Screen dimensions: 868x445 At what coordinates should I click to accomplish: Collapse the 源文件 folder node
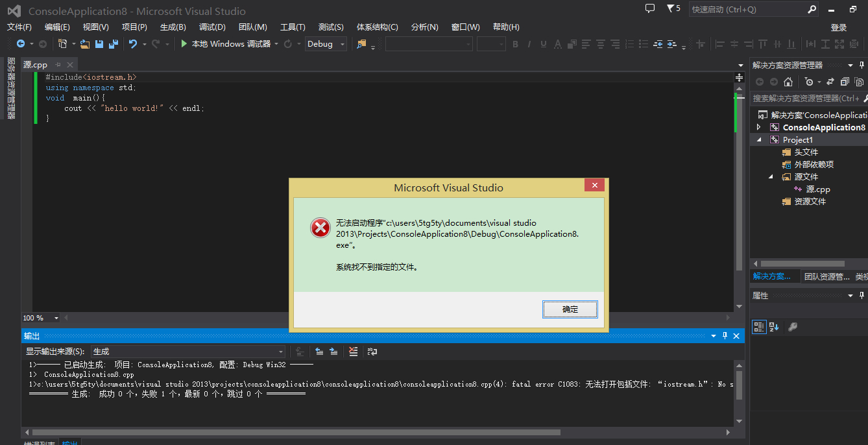(771, 176)
